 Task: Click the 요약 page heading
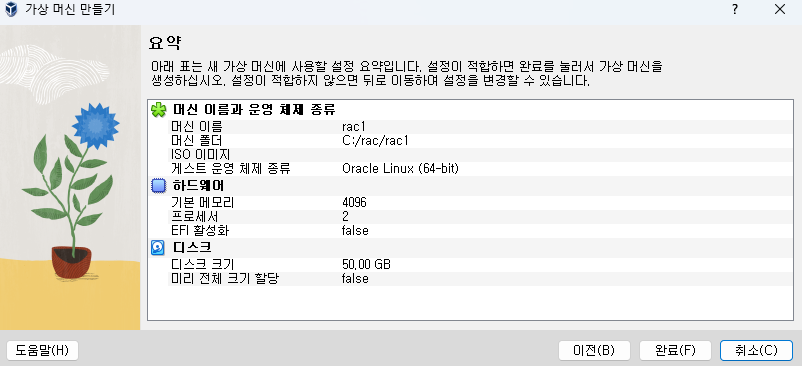[165, 42]
